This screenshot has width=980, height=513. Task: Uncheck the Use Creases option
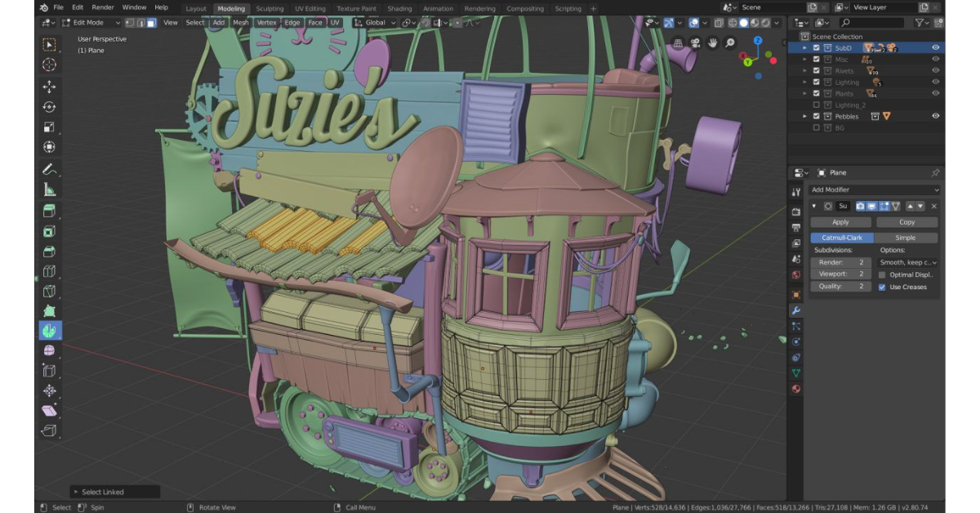(x=882, y=287)
